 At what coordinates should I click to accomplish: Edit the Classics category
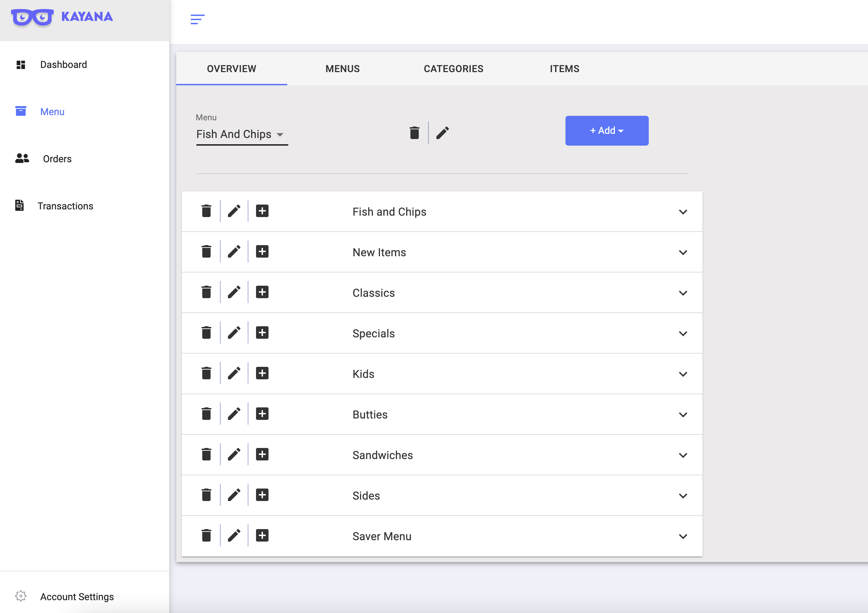[x=234, y=292]
